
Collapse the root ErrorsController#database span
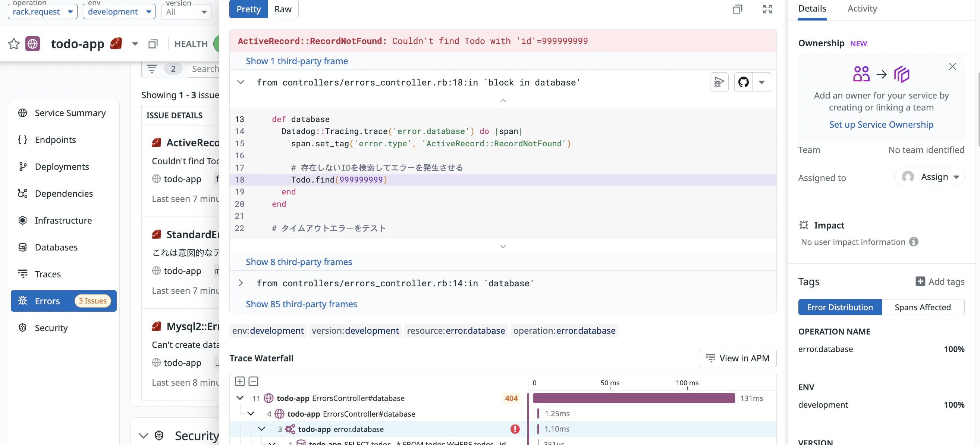pyautogui.click(x=240, y=398)
